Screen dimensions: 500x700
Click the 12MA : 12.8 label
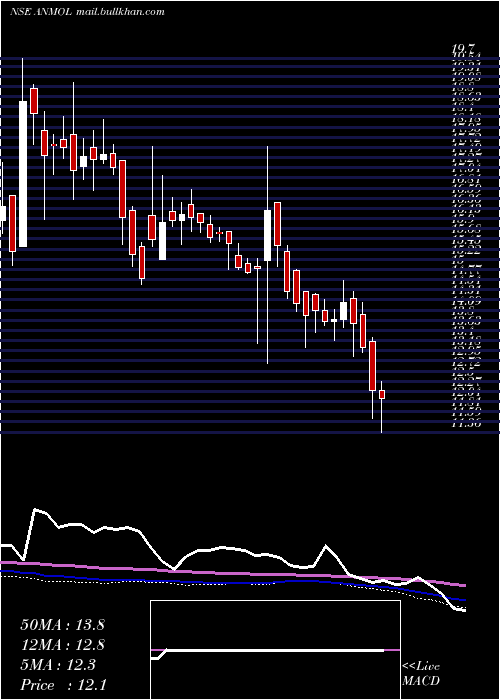tap(62, 645)
